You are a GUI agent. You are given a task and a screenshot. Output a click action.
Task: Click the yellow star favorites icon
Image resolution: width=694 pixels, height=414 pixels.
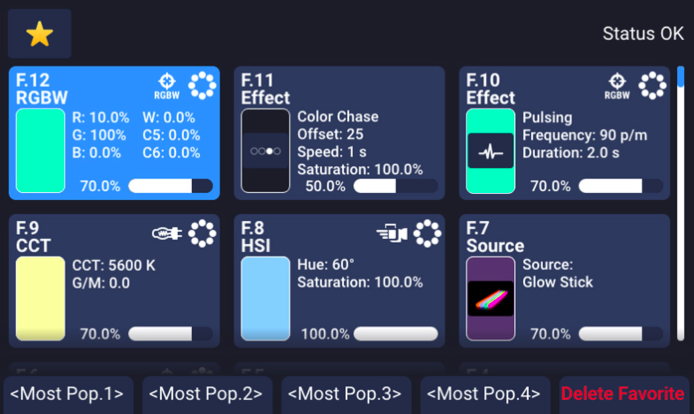pyautogui.click(x=39, y=35)
